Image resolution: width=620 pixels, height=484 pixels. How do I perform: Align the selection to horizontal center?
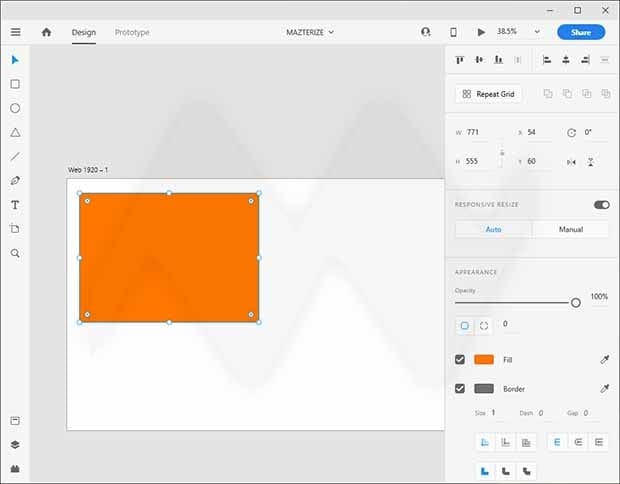click(566, 60)
